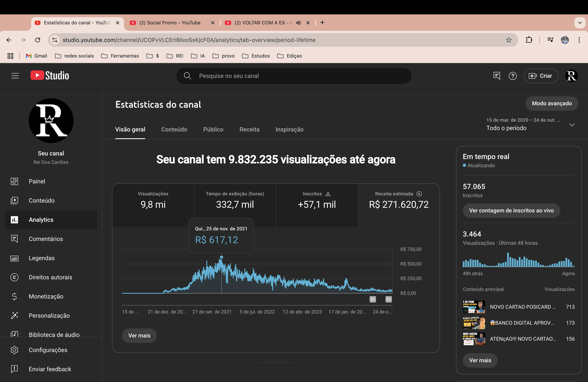Image resolution: width=588 pixels, height=382 pixels.
Task: Reload the page
Action: [38, 40]
